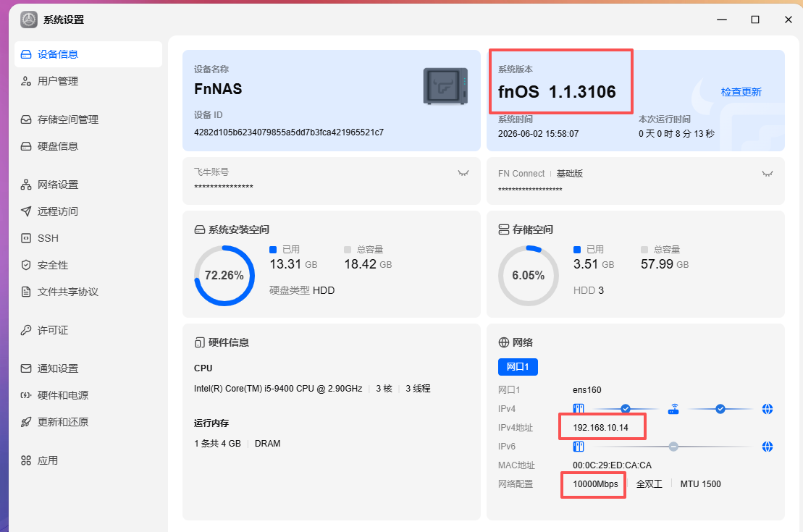Click the 1 条共 4 GB memory text

[x=217, y=444]
